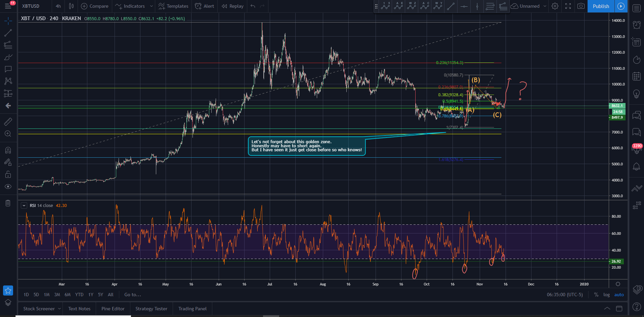Viewport: 644px width, 317px height.
Task: Enter fullscreen mode
Action: pyautogui.click(x=568, y=6)
